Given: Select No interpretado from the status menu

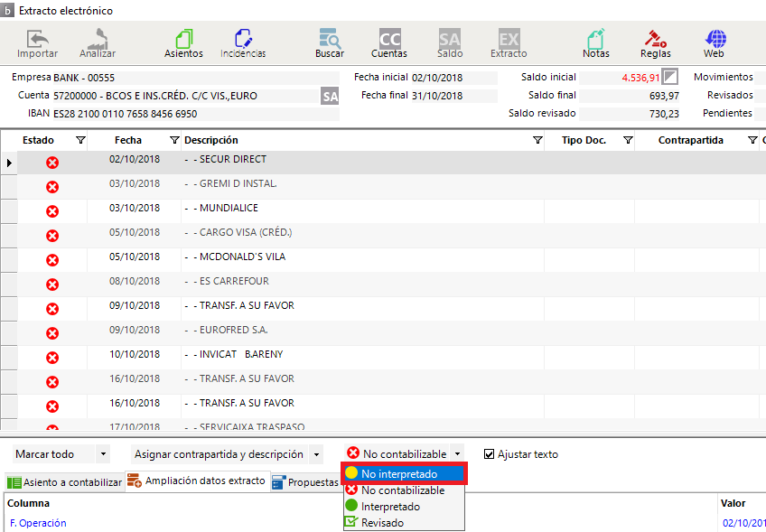Looking at the screenshot, I should [x=405, y=474].
